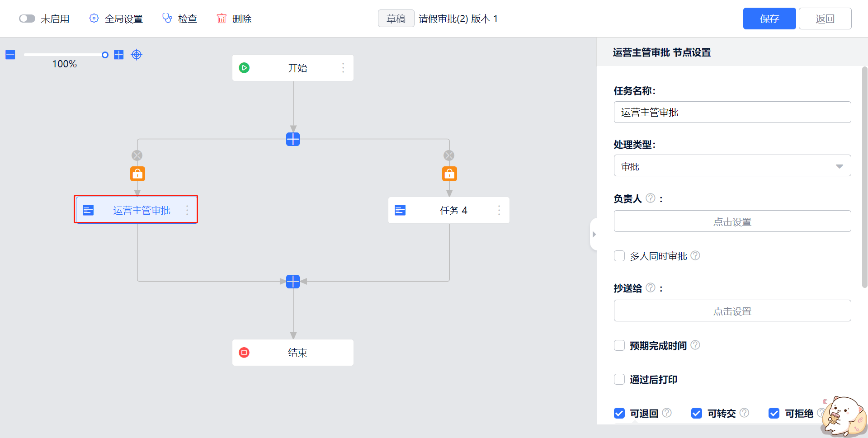Remove left branch with gray X icon

137,155
